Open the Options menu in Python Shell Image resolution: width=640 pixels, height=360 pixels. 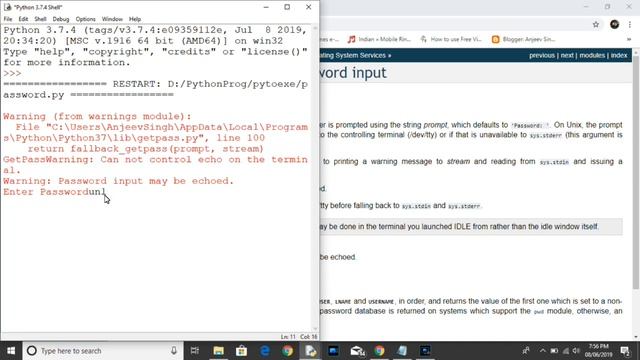tap(85, 19)
